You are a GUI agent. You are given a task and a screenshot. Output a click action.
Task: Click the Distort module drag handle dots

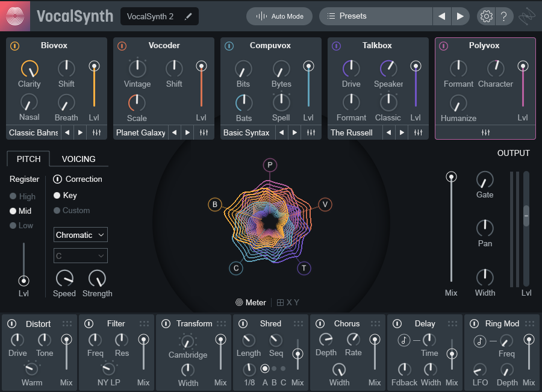pyautogui.click(x=67, y=323)
